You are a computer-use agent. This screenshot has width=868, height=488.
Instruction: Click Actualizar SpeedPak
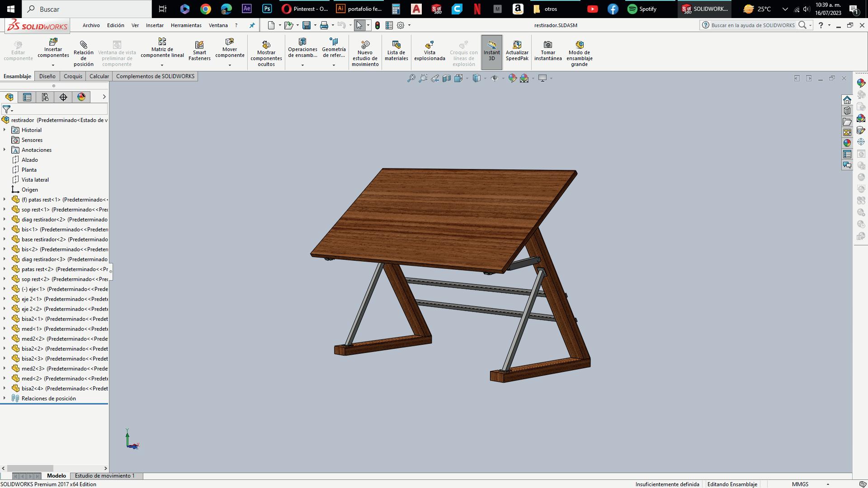pos(517,51)
